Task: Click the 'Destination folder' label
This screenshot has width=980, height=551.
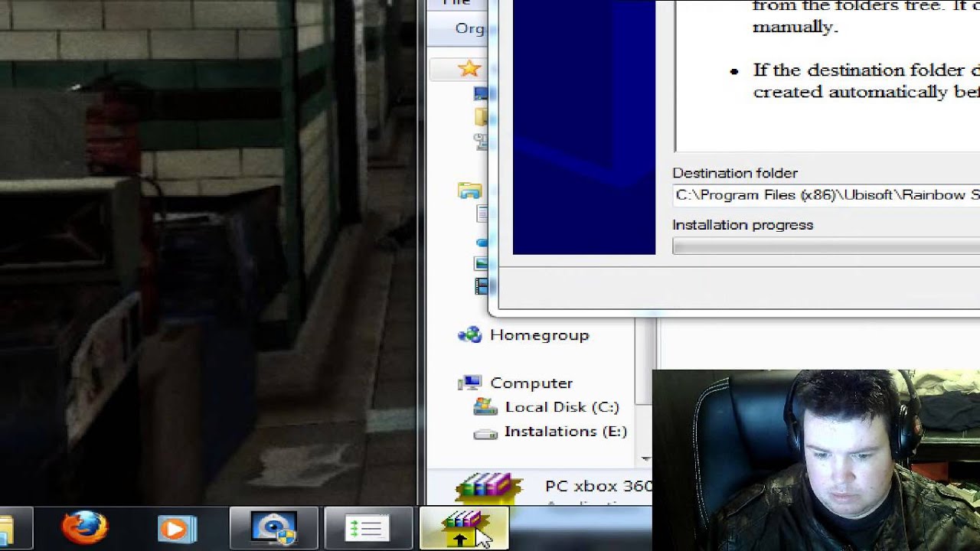Action: [x=735, y=173]
